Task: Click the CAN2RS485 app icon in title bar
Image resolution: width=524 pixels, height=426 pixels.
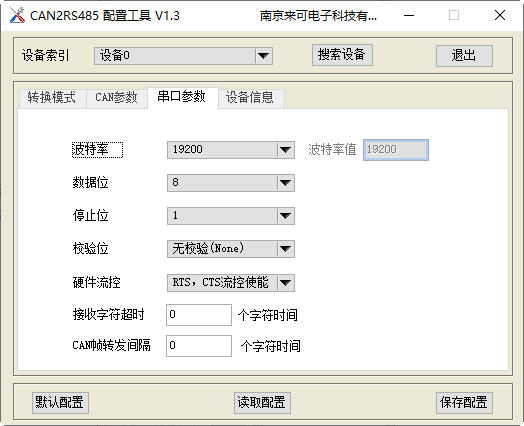Action: click(x=17, y=15)
